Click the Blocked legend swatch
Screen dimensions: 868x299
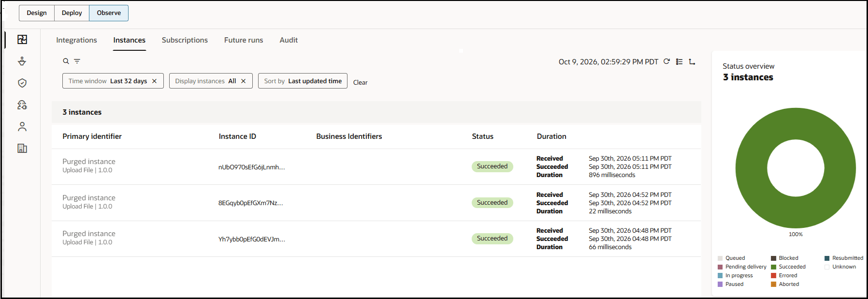pos(773,258)
